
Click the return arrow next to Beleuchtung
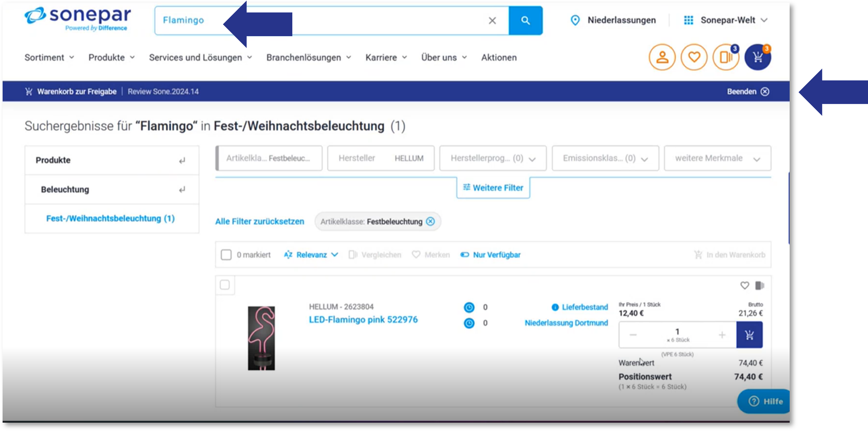182,190
